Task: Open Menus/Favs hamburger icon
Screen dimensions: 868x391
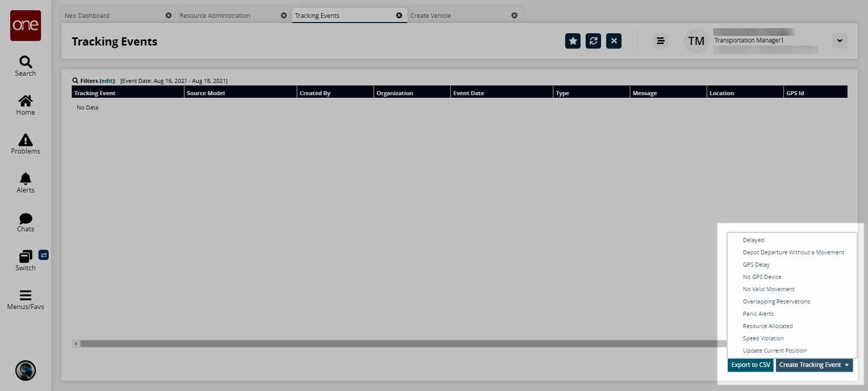Action: click(26, 295)
